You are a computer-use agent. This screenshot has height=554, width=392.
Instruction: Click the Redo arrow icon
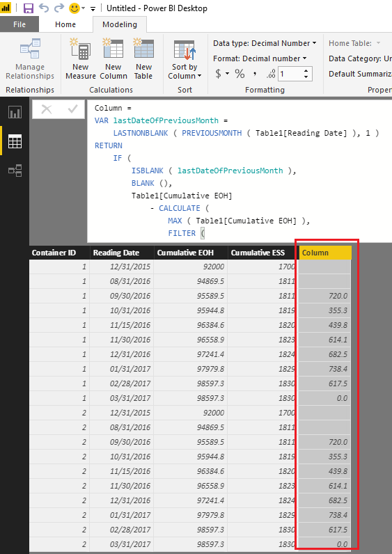point(59,8)
